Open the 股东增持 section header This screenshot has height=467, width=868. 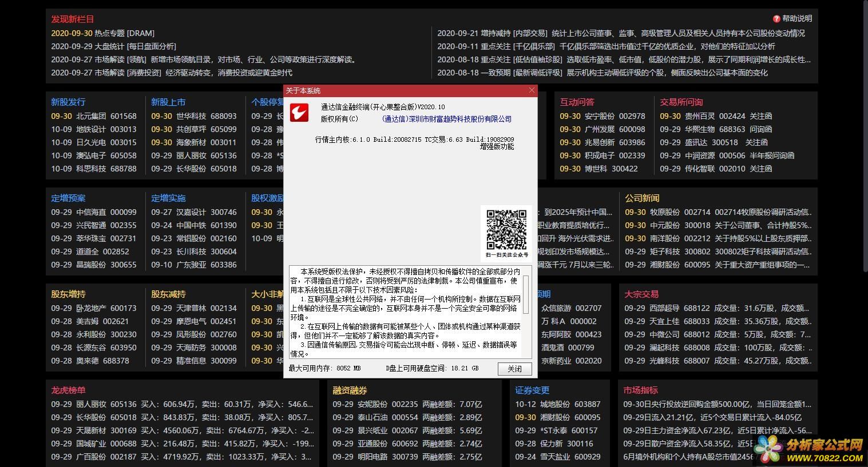(x=68, y=294)
